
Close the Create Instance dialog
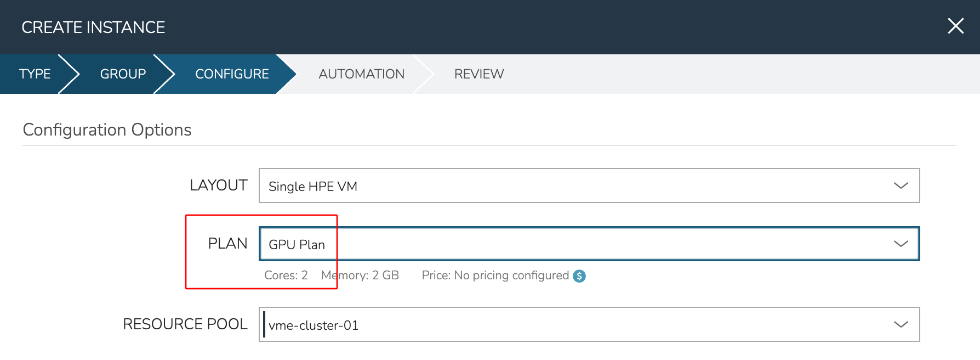[x=955, y=26]
